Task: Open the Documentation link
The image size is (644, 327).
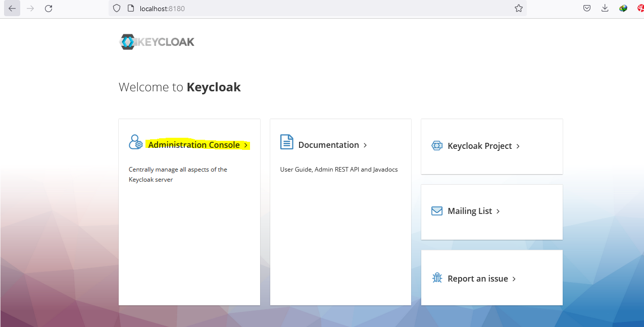Action: [x=328, y=145]
